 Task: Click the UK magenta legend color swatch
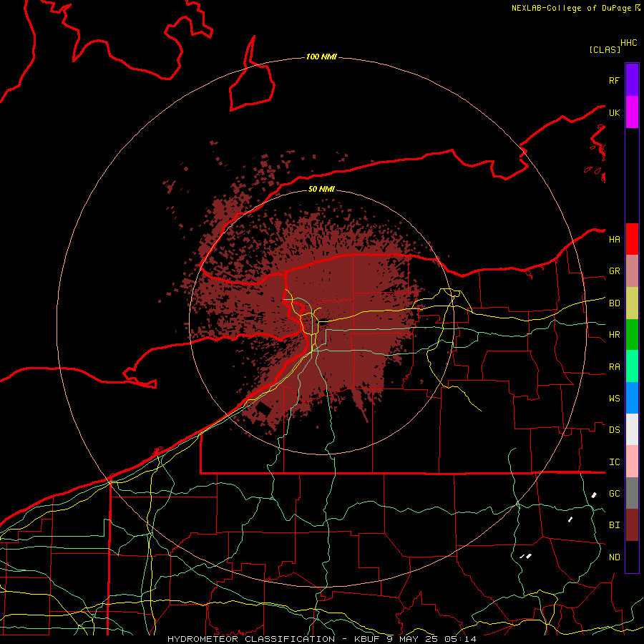(x=632, y=112)
